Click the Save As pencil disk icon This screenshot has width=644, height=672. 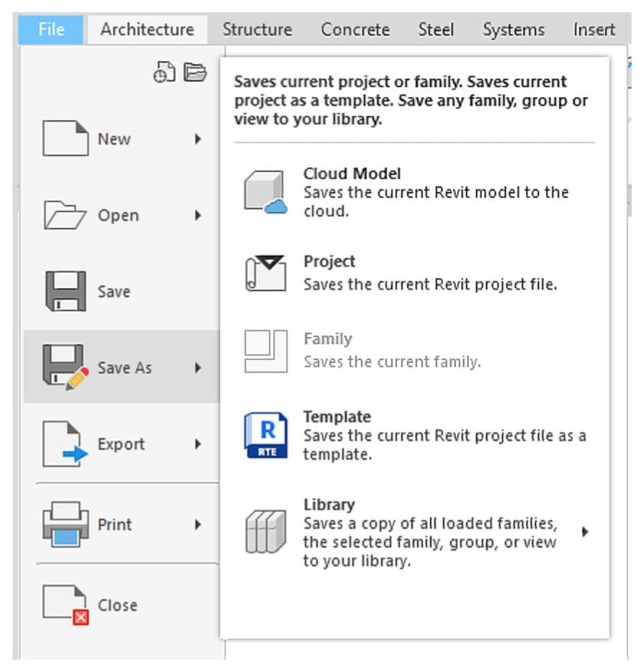coord(66,367)
